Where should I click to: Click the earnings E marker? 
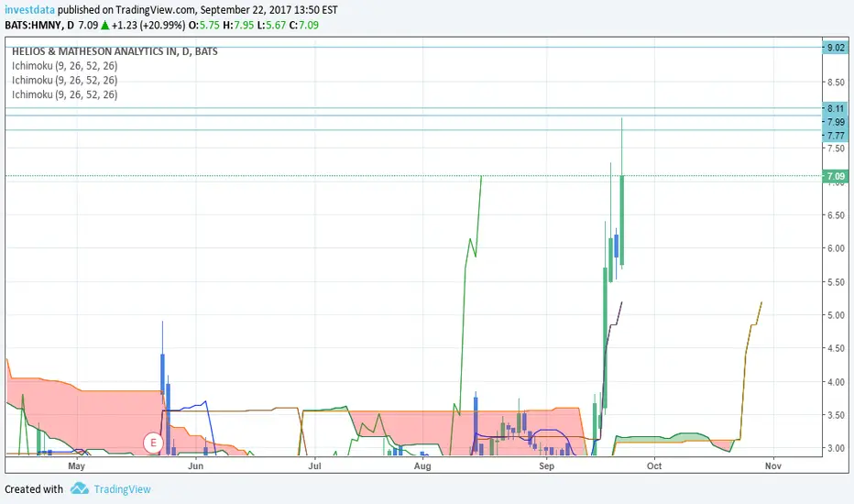coord(154,443)
